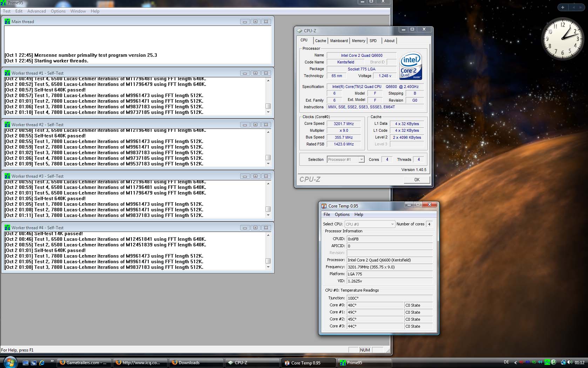Viewport: 588px width, 368px height.
Task: Switch to the About tab in CPU-Z
Action: (389, 41)
